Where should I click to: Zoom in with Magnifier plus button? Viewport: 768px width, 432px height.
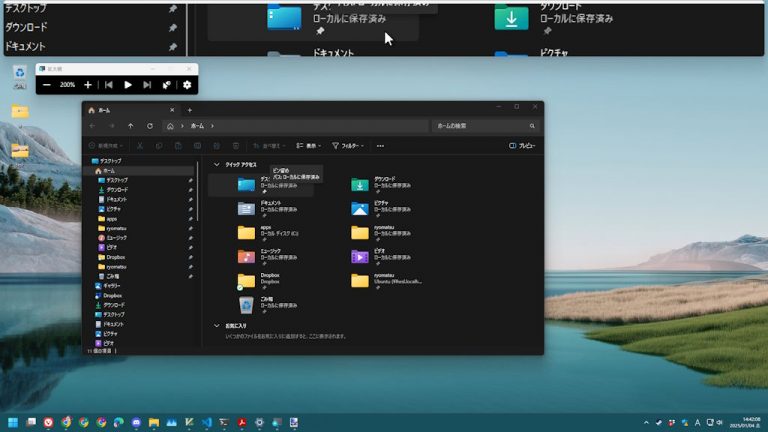(88, 85)
